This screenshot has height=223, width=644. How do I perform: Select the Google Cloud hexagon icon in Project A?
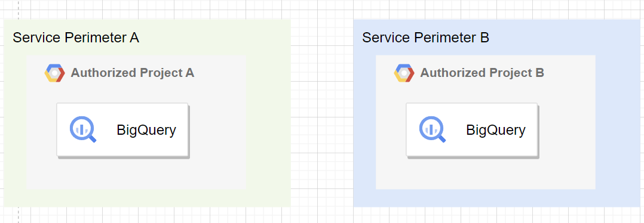pos(54,73)
